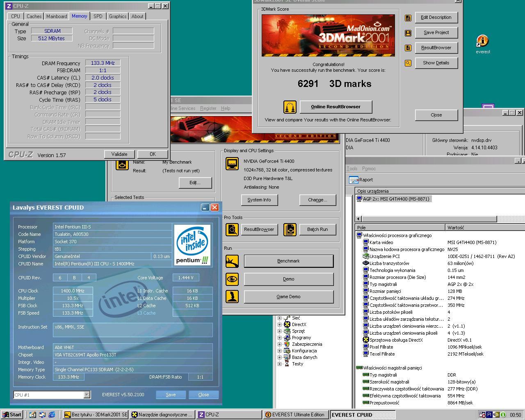Click the Edit Description icon in 3DMark score window

[408, 18]
